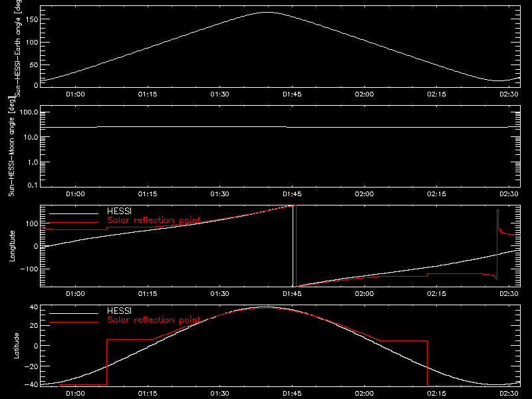Select the 100 tick on Longitude axis
The image size is (532, 399).
[32, 223]
